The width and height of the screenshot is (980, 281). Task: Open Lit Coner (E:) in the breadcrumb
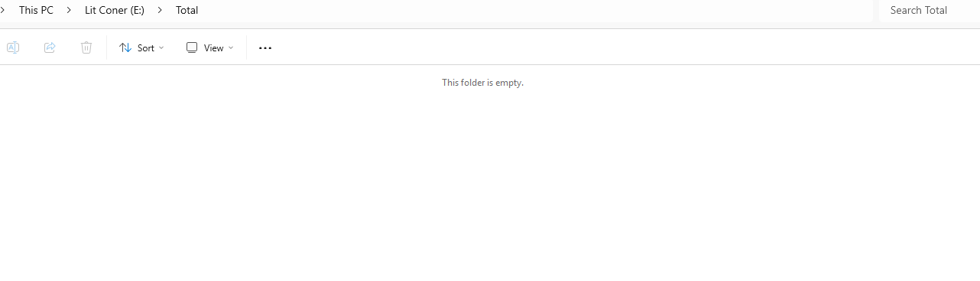click(115, 10)
